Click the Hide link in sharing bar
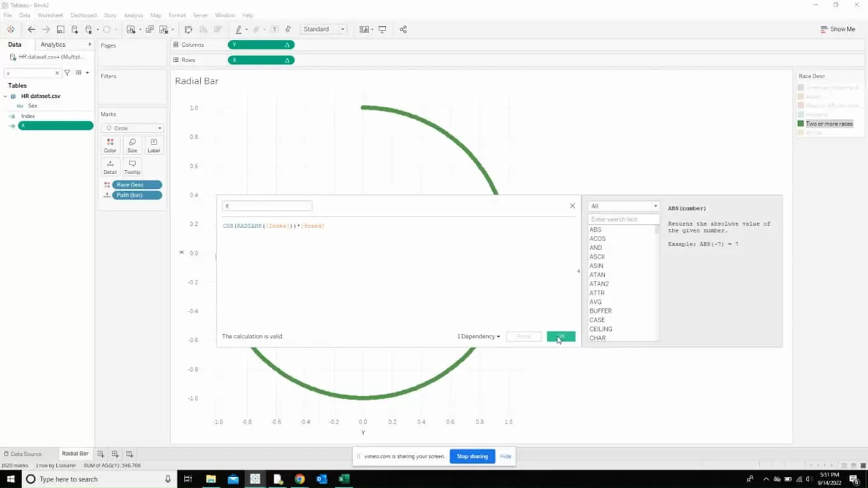This screenshot has height=488, width=868. tap(506, 456)
